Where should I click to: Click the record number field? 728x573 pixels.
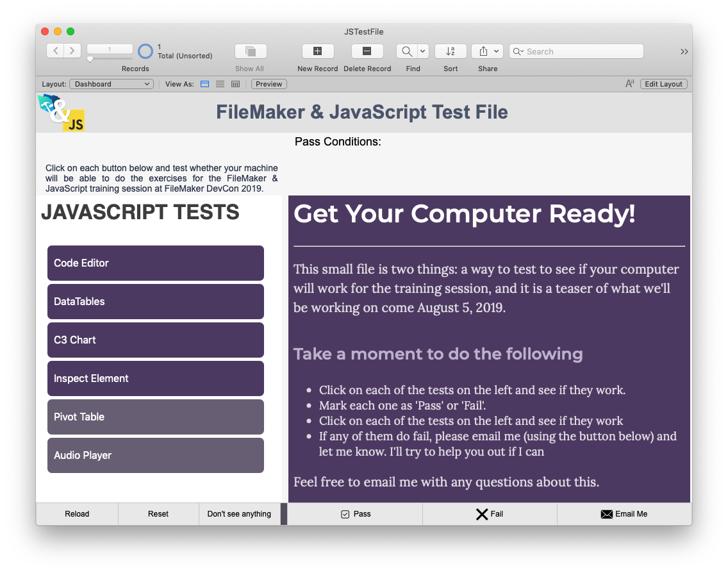110,49
